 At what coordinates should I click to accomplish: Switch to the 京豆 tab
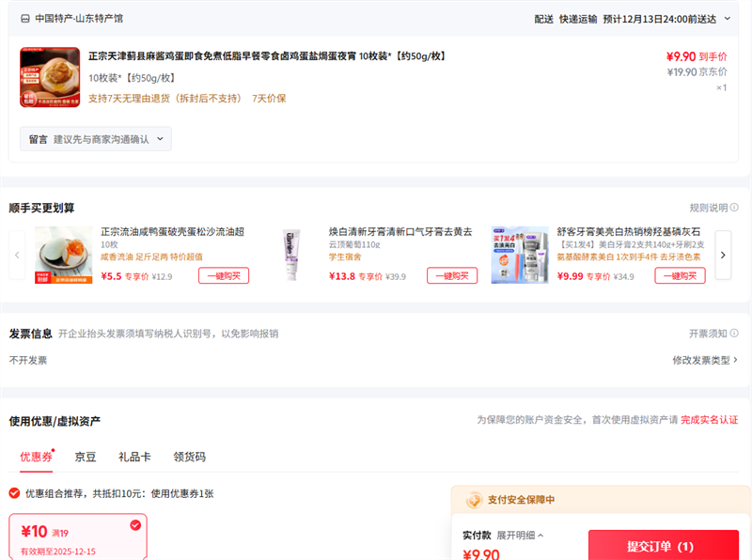[x=86, y=457]
